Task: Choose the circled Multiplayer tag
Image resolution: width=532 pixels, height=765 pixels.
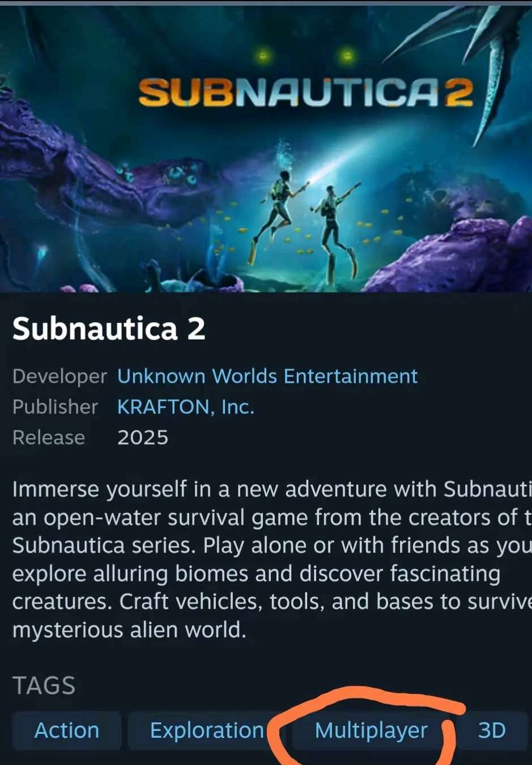Action: (x=371, y=730)
